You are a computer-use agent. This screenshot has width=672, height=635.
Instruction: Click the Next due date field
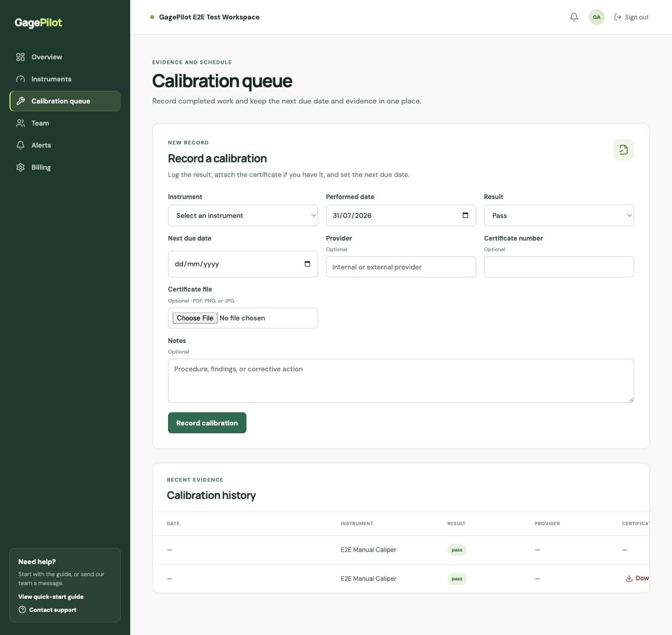(x=243, y=264)
